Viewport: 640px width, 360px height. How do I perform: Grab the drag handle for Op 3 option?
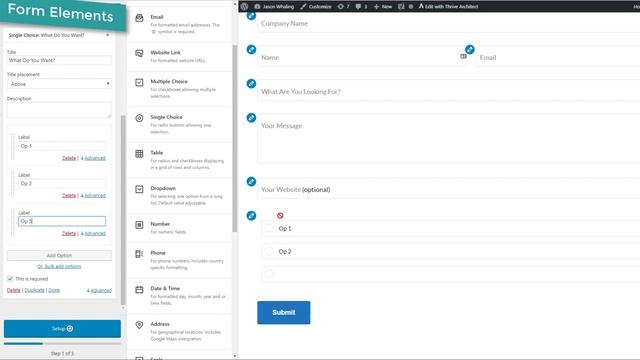(x=13, y=222)
